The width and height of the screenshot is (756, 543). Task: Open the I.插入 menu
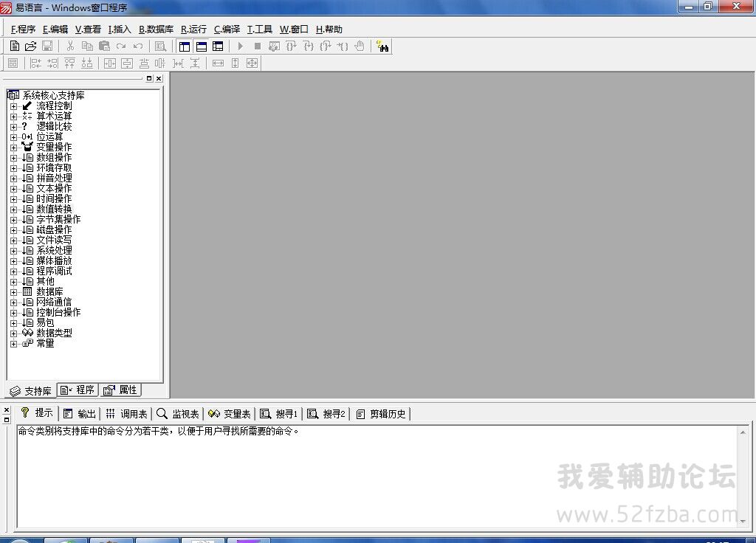[120, 30]
